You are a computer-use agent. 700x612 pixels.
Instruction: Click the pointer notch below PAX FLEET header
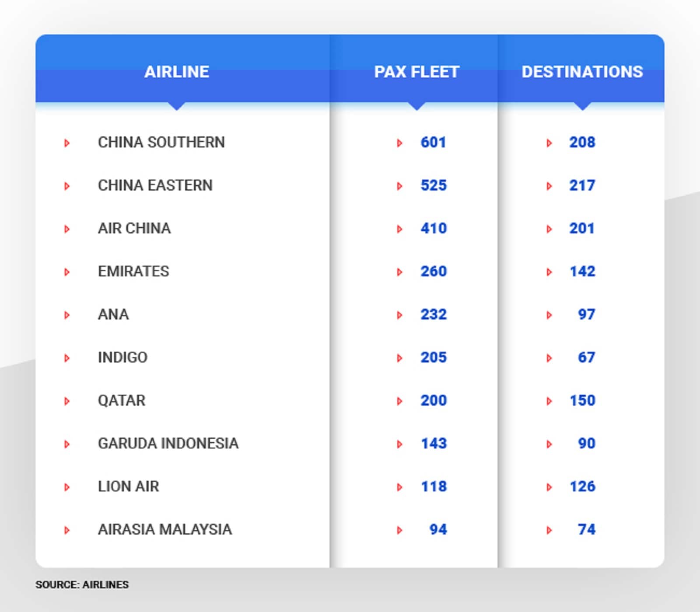tap(417, 106)
